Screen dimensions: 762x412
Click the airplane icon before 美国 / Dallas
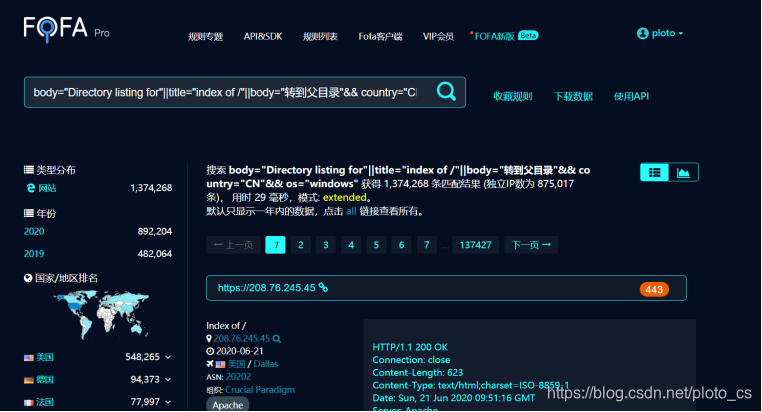point(210,363)
